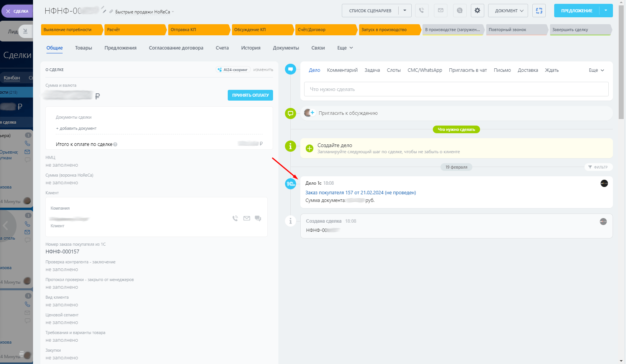Screen dimensions: 626x364
Task: Click the Завершить сделку stage
Action: (581, 30)
